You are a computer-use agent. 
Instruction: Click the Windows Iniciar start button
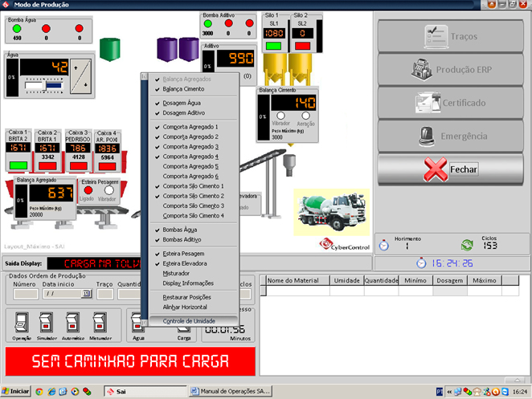[x=16, y=391]
